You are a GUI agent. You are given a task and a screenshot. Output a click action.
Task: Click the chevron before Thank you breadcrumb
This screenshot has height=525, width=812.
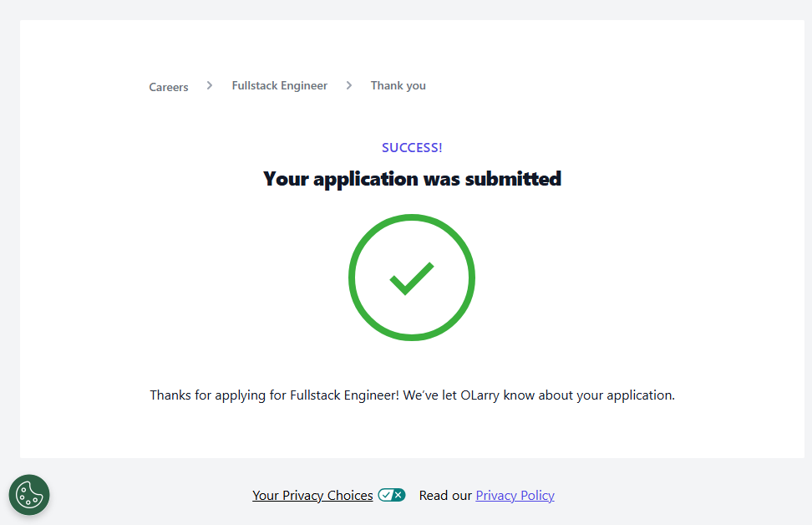349,85
